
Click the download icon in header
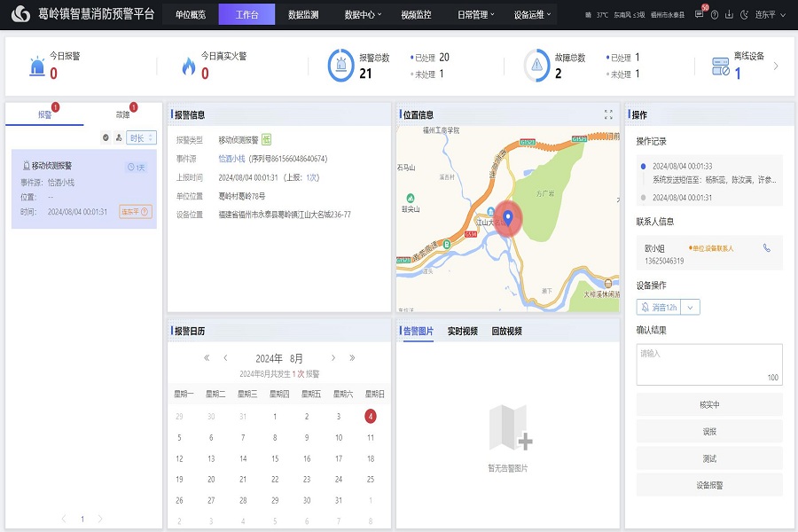click(729, 15)
